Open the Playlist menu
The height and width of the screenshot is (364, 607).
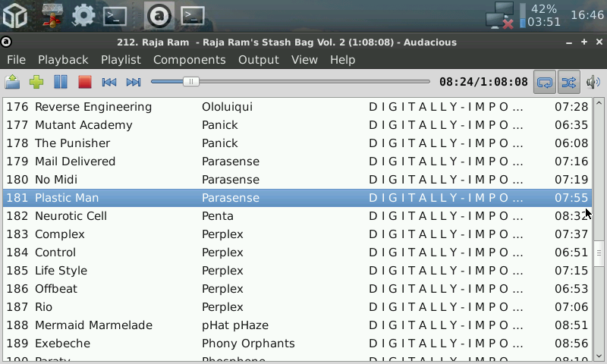click(121, 60)
